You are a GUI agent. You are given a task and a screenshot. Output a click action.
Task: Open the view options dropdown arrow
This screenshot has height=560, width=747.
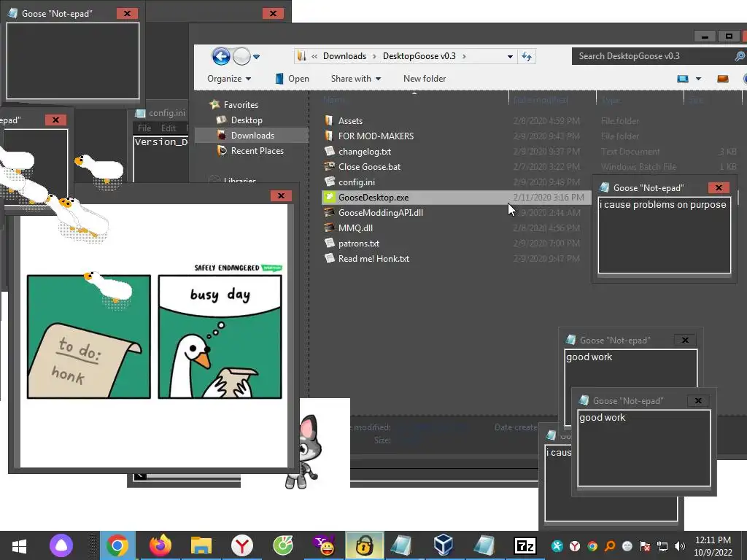[x=698, y=79]
